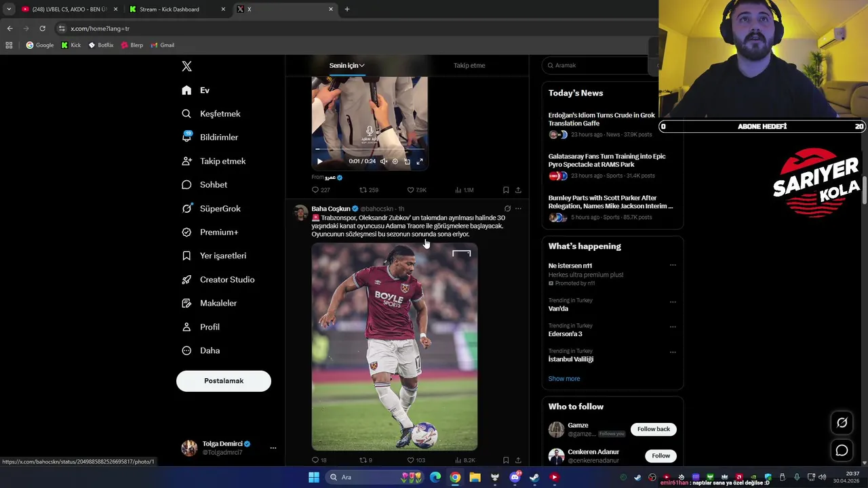Click Grok icon on Baha Coşkun post
Image resolution: width=868 pixels, height=488 pixels.
tap(507, 209)
